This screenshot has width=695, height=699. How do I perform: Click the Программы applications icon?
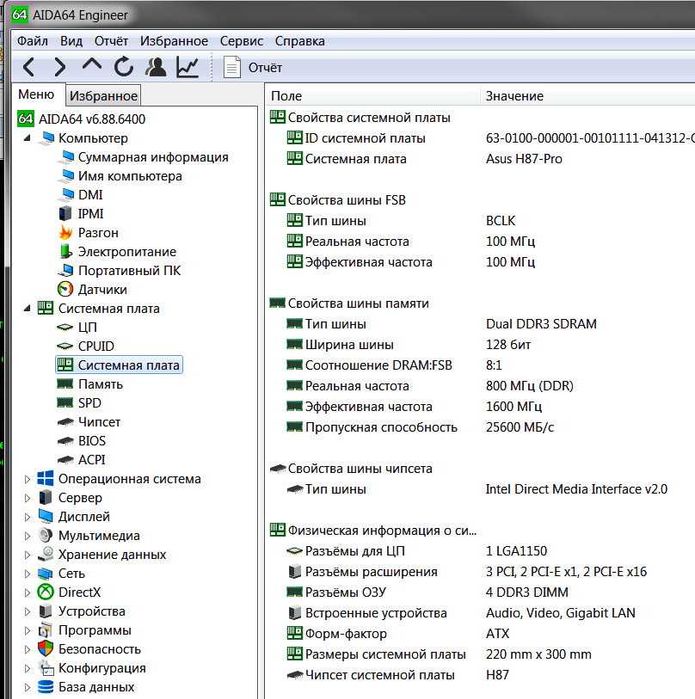(x=45, y=630)
